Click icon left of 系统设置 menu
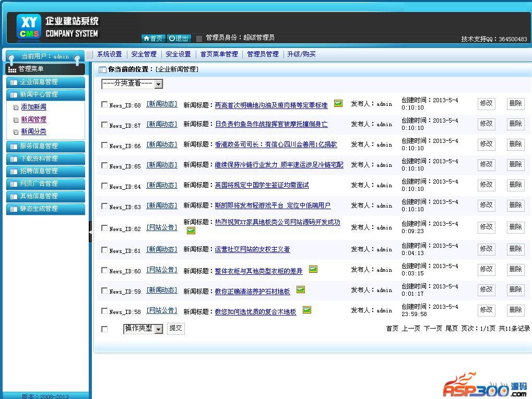Image resolution: width=532 pixels, height=399 pixels. (x=89, y=54)
